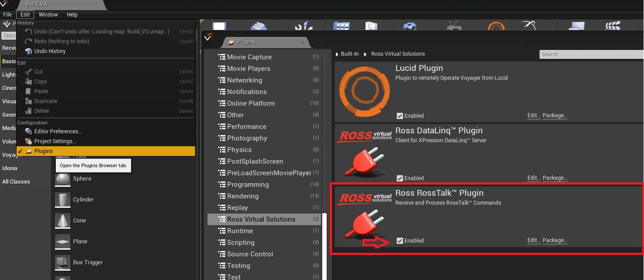
Task: Select Undo History menu entry
Action: click(106, 51)
